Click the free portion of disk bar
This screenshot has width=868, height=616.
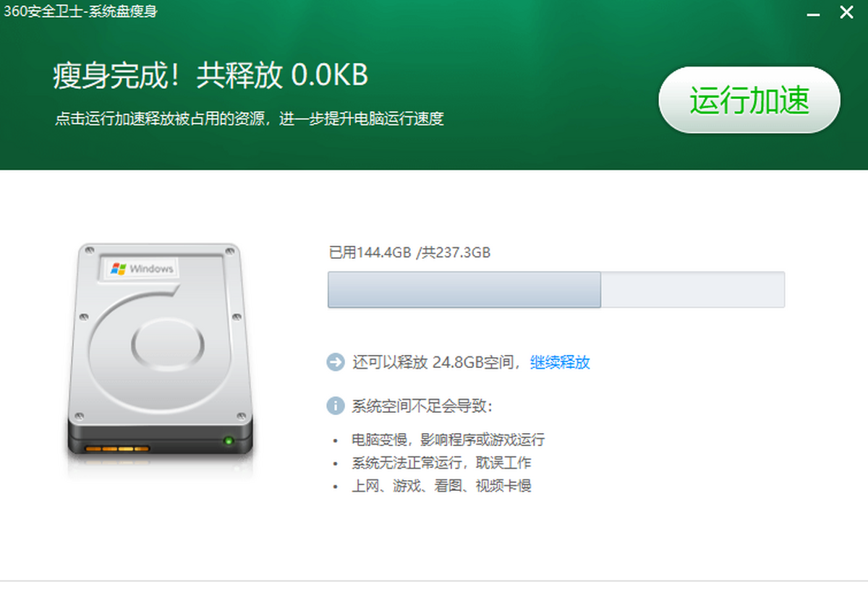(693, 290)
